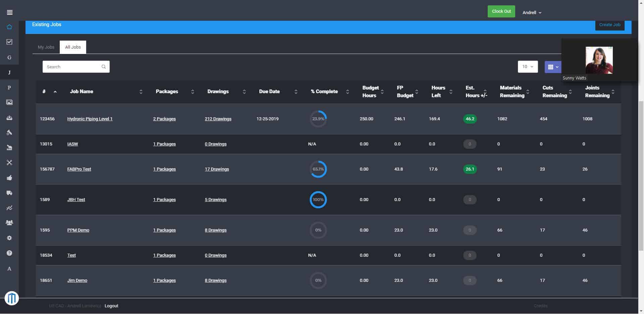Select the J sidebar icon
644x314 pixels.
[9, 72]
